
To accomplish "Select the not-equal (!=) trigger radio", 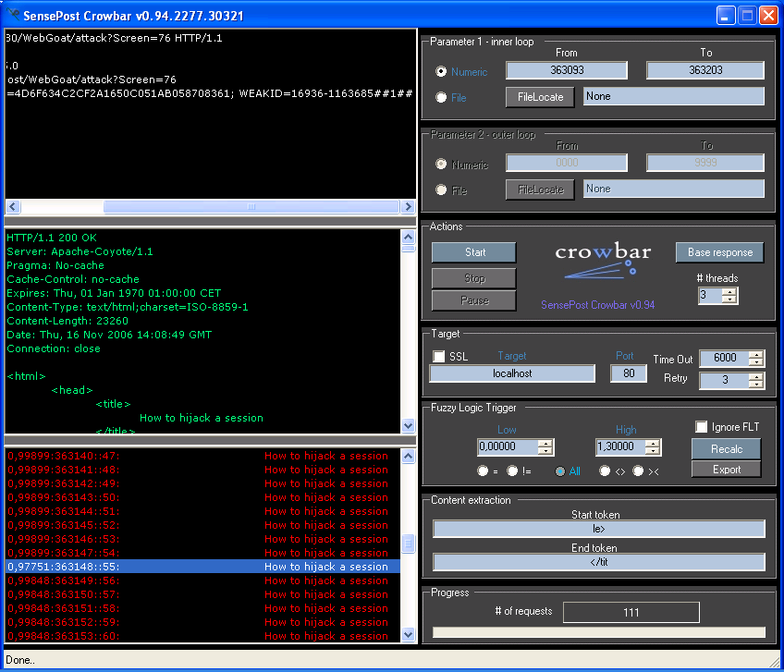I will [512, 471].
